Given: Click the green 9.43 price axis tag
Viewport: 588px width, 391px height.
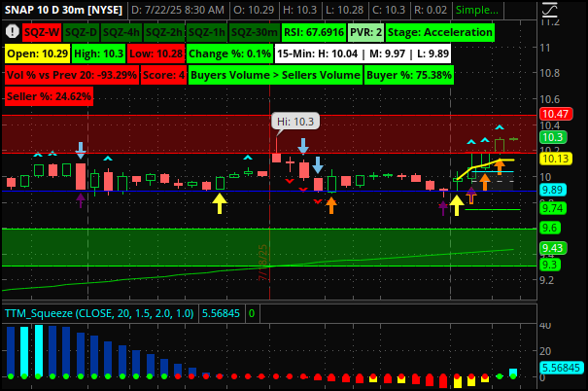Looking at the screenshot, I should (x=553, y=248).
